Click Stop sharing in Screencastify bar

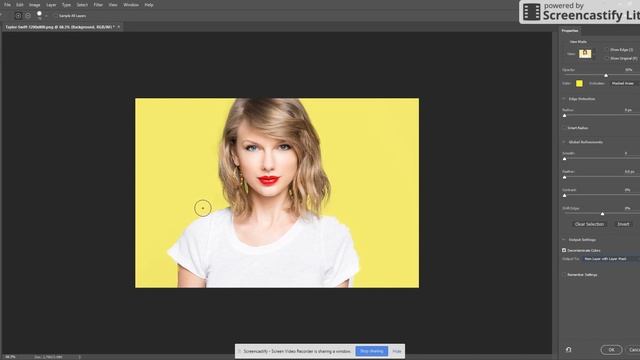point(371,351)
